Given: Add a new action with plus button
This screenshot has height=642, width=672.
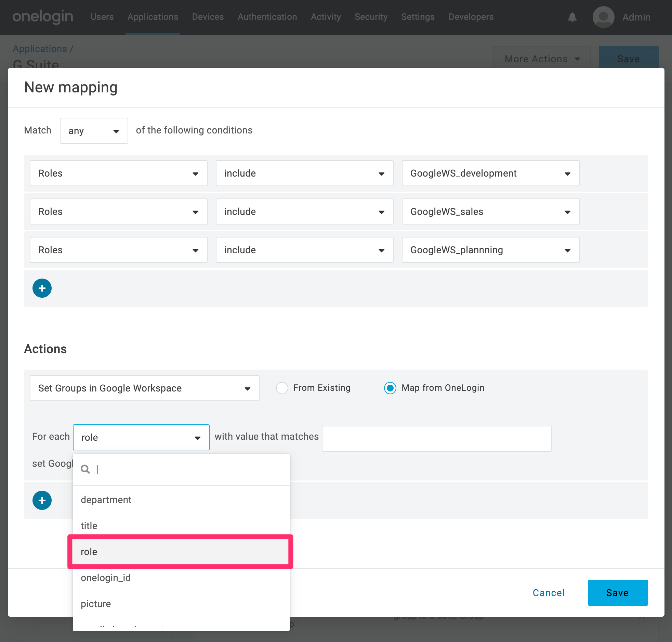Looking at the screenshot, I should pyautogui.click(x=42, y=500).
